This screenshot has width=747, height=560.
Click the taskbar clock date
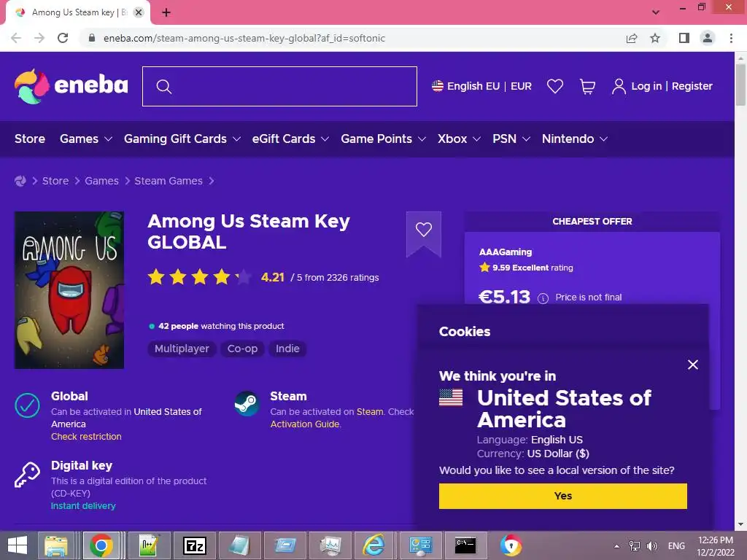click(715, 546)
